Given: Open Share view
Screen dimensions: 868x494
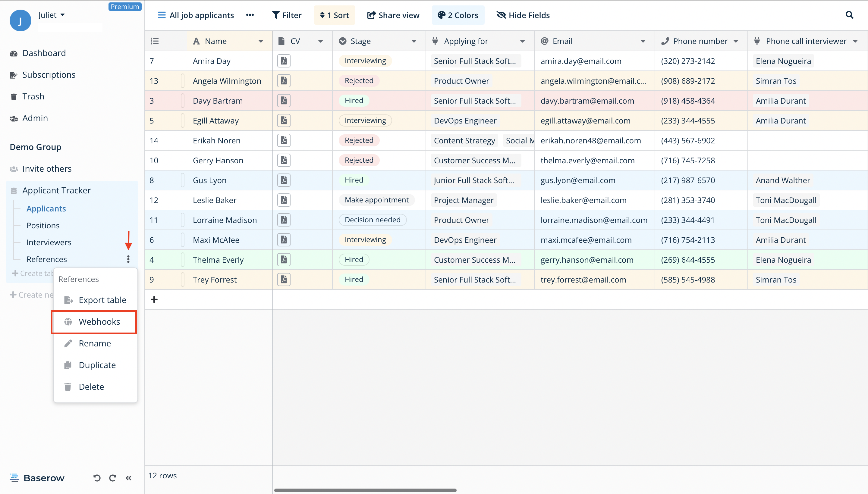Looking at the screenshot, I should [x=393, y=15].
